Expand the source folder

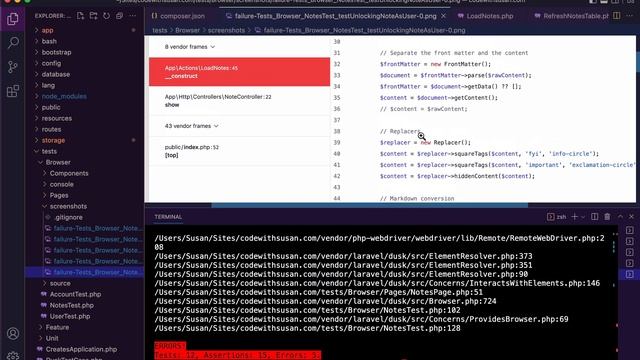pyautogui.click(x=60, y=283)
